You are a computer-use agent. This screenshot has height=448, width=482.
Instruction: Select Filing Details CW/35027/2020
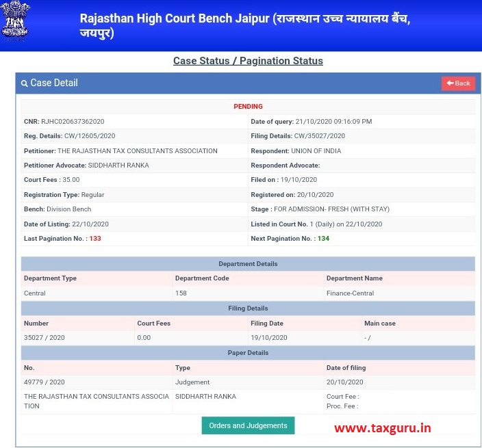click(319, 135)
